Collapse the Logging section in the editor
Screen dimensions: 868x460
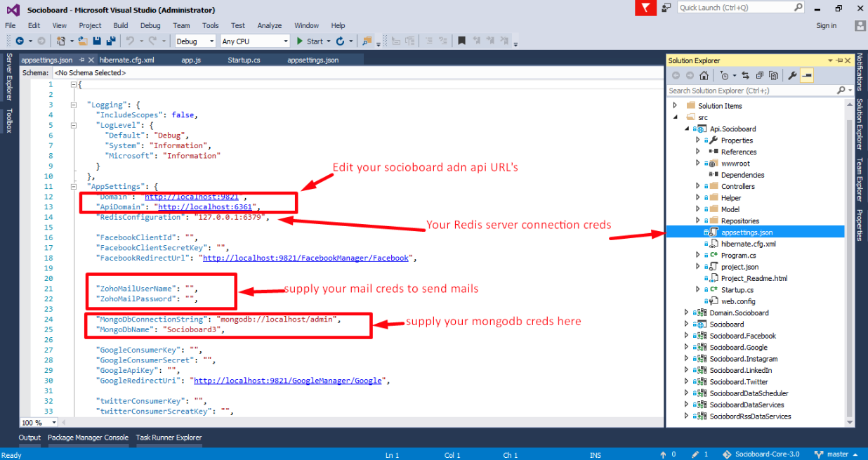tap(75, 105)
